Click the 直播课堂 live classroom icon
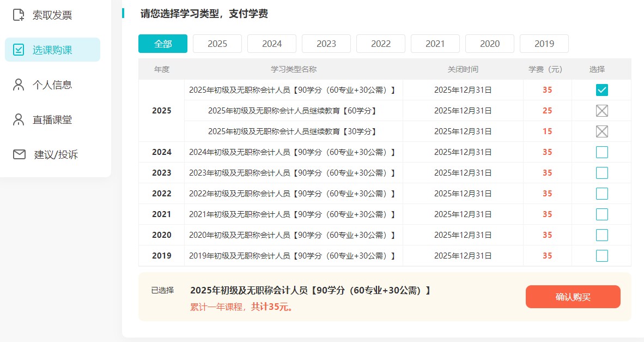Screen dimensions: 644x342 coord(17,119)
